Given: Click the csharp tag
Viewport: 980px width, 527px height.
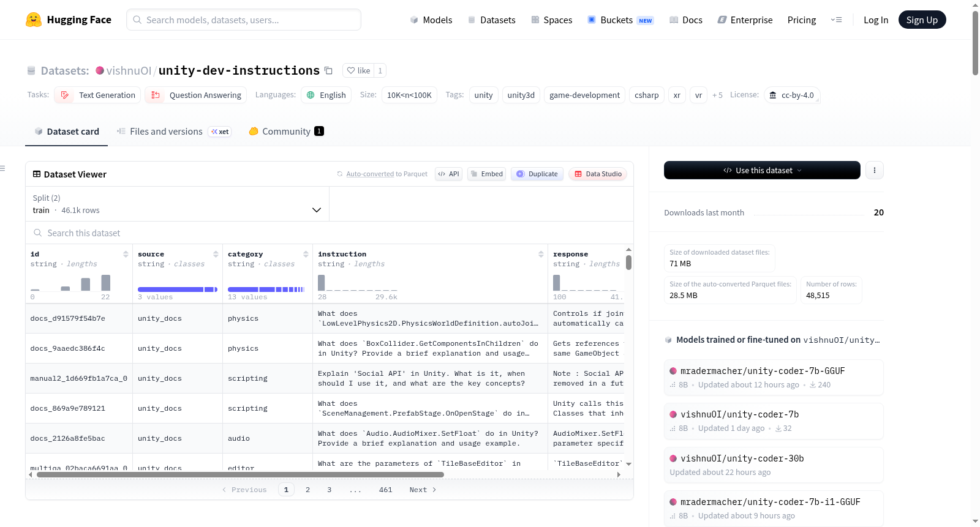Looking at the screenshot, I should [647, 95].
